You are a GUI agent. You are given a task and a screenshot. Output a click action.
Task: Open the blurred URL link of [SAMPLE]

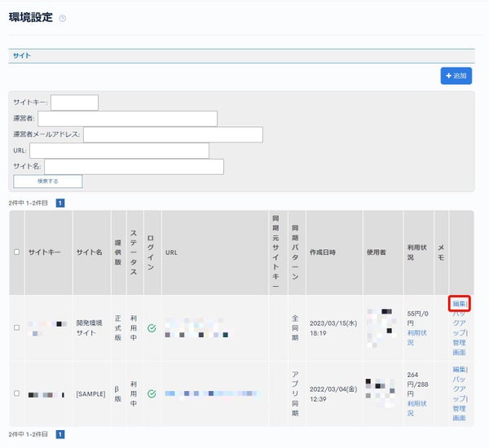(x=212, y=393)
